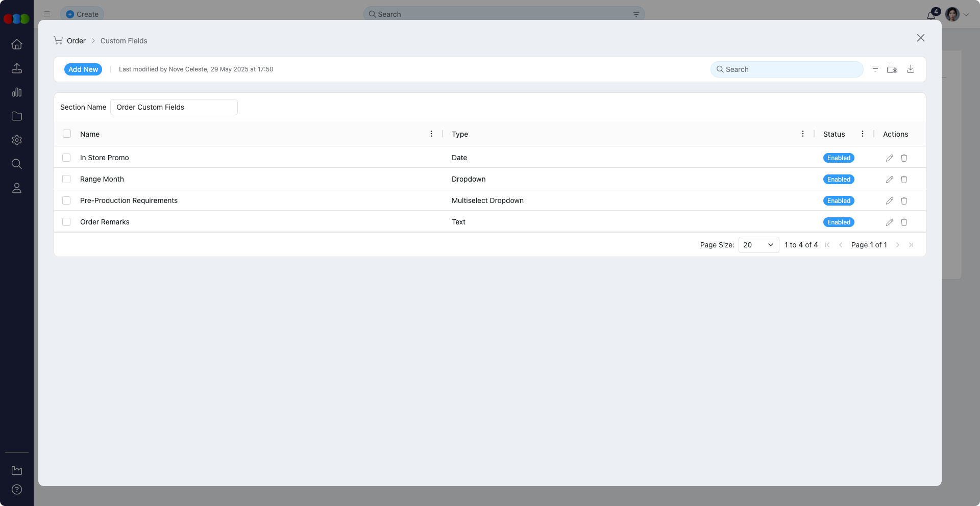
Task: Click trash icon for Order Remarks
Action: click(x=903, y=222)
